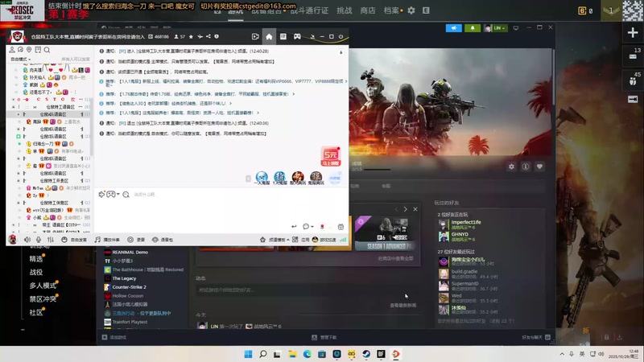Screen dimensions: 644x362
Task: Click the user profile icon above channel tree
Action: tap(12, 50)
